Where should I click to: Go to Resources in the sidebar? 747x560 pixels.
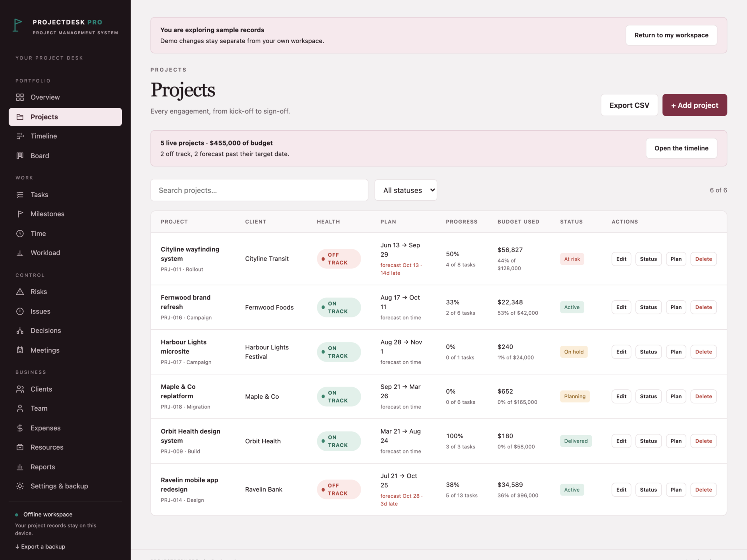coord(65,447)
